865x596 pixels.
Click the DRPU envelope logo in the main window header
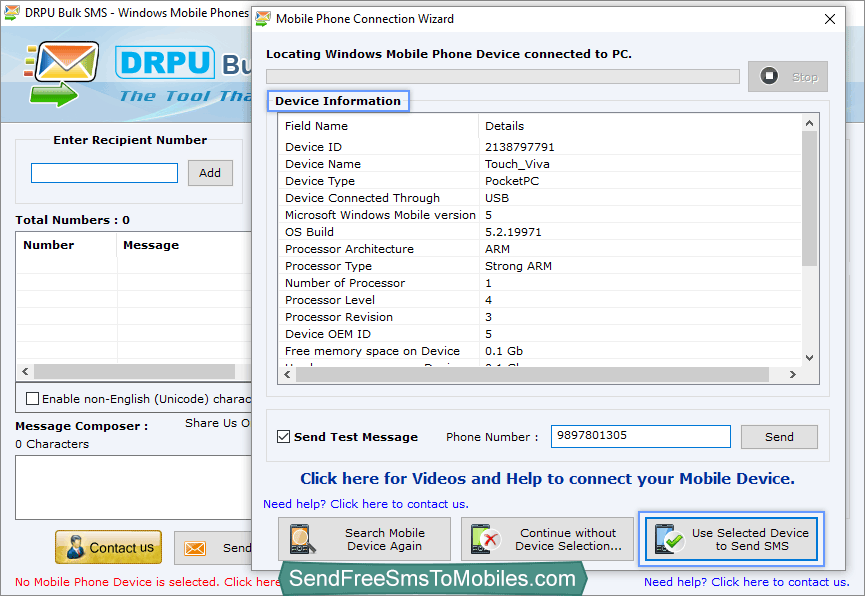(x=61, y=74)
